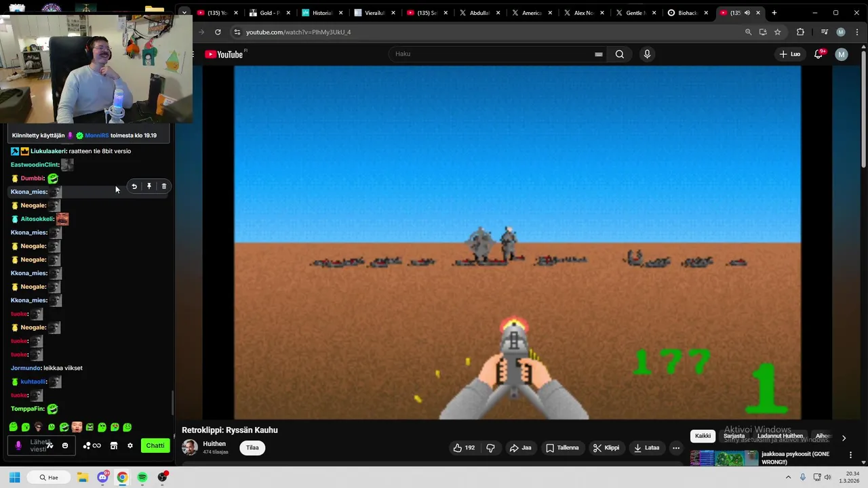
Task: Open Windows Start menu
Action: tap(14, 477)
